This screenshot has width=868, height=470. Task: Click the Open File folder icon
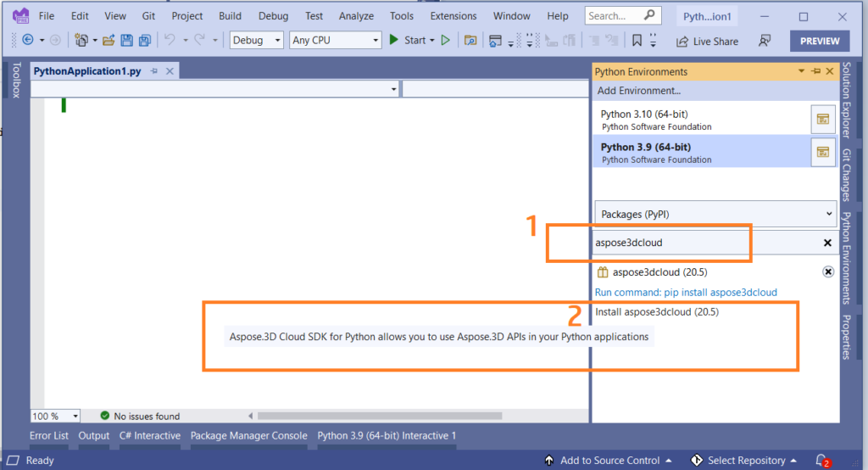click(x=108, y=40)
